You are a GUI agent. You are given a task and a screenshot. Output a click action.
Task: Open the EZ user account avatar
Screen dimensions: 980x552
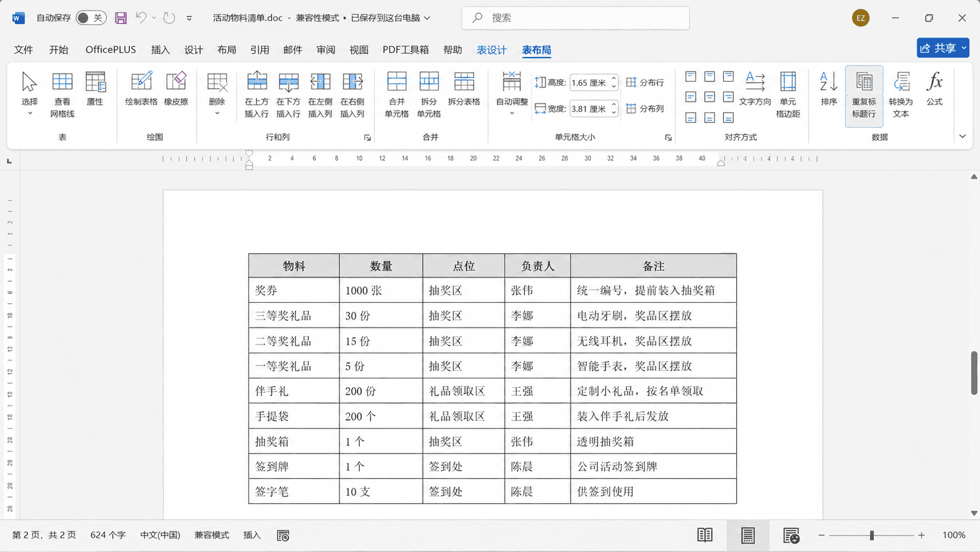(x=860, y=18)
